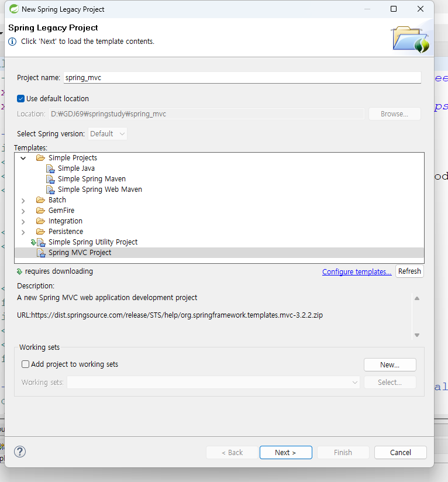The width and height of the screenshot is (448, 482).
Task: Click the template URL text in Description
Action: 170,315
